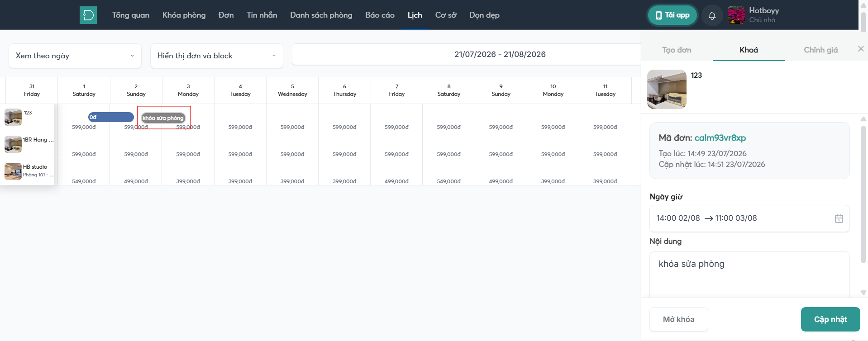The image size is (868, 341).
Task: Click room 123 price under 9 Sunday
Action: tap(501, 127)
